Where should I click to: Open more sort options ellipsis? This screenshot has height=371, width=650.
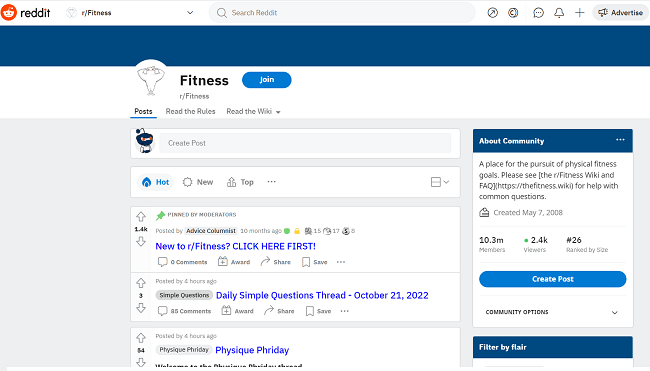click(x=272, y=182)
